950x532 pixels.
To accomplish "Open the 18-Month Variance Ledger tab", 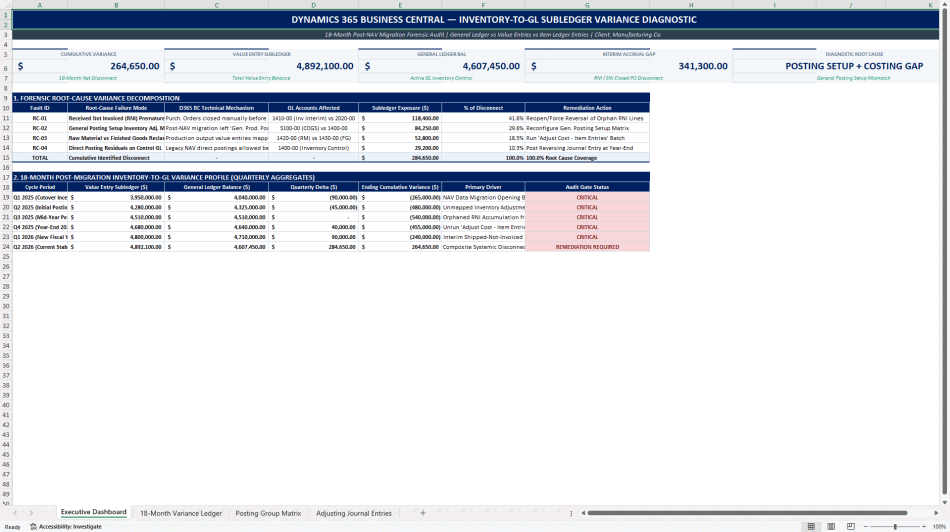I will pos(181,513).
